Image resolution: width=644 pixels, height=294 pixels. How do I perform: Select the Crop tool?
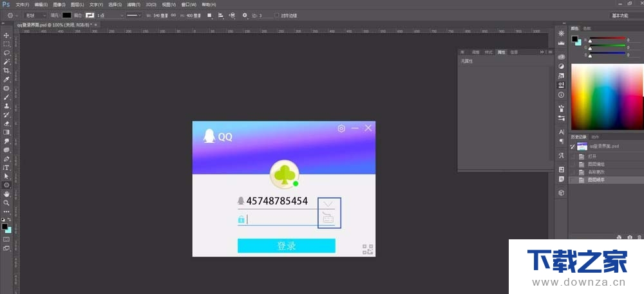click(x=6, y=71)
